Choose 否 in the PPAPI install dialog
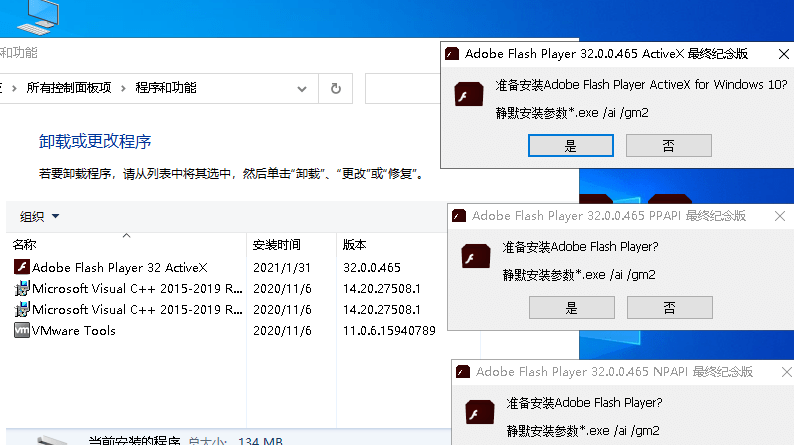 670,308
